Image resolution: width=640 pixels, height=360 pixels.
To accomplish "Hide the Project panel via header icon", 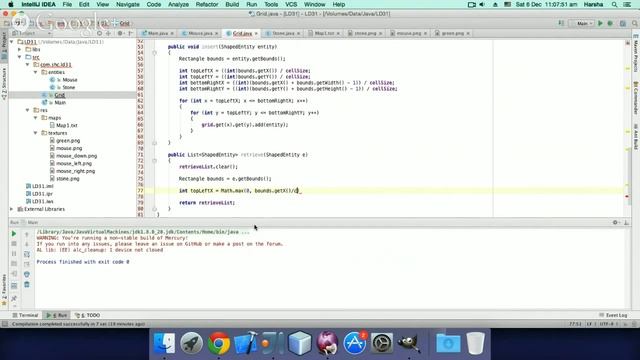I will (x=131, y=33).
